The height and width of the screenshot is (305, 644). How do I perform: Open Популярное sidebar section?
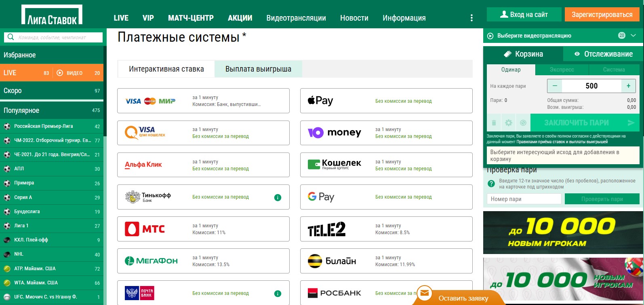click(52, 110)
